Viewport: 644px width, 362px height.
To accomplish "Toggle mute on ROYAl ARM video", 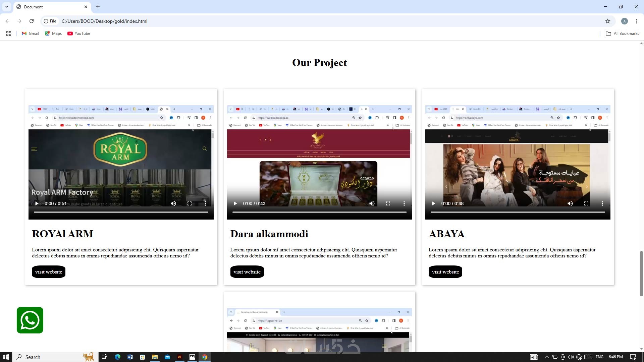I will coord(173,203).
